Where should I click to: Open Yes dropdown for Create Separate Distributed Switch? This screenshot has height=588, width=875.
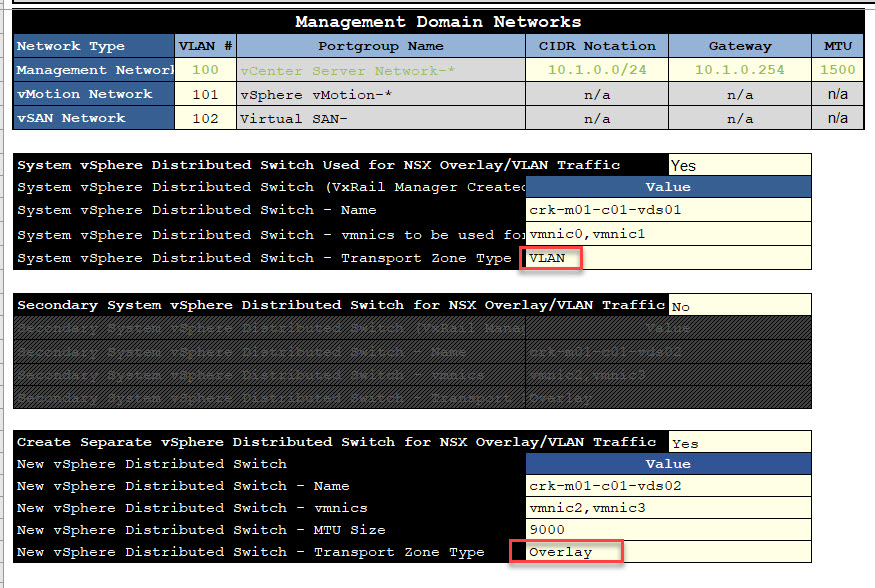click(739, 442)
